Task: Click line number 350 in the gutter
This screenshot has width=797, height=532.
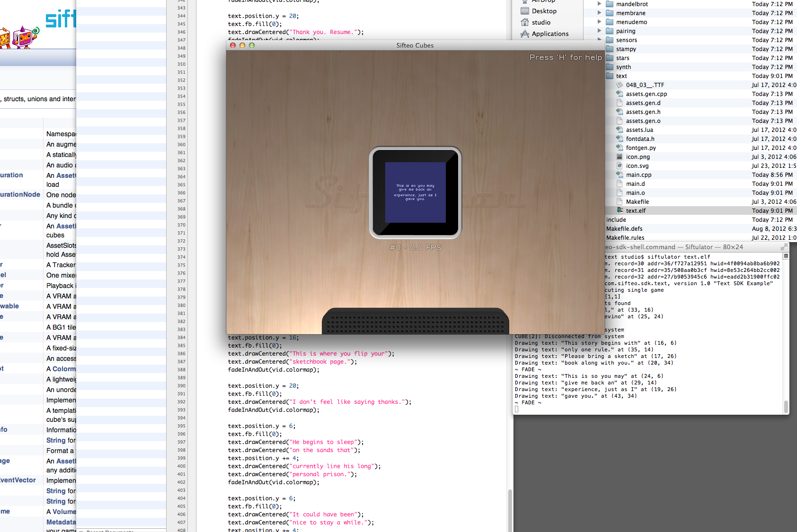Action: pyautogui.click(x=181, y=64)
